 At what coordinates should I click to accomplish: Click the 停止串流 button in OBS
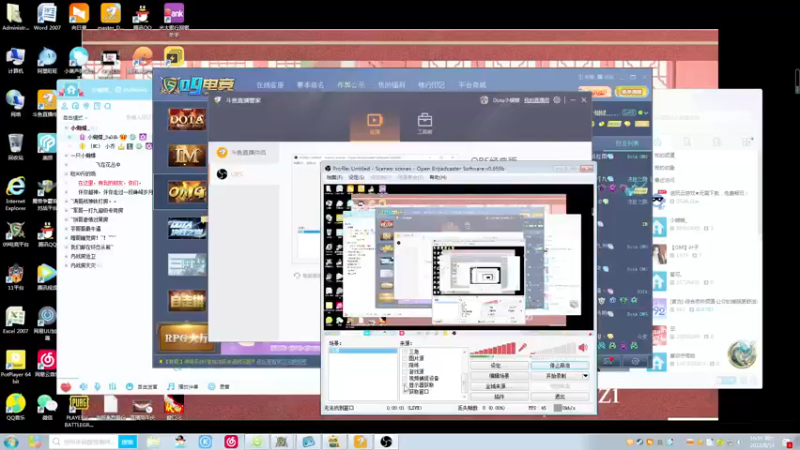click(560, 365)
